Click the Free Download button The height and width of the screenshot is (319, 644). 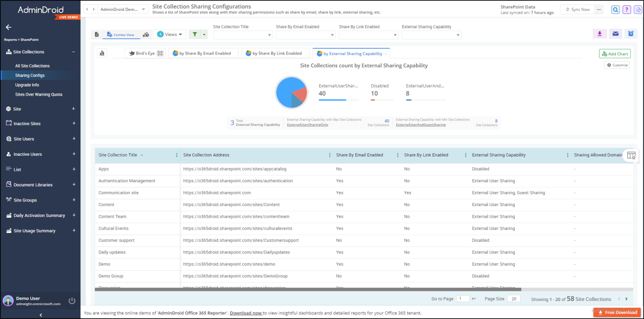pos(616,312)
